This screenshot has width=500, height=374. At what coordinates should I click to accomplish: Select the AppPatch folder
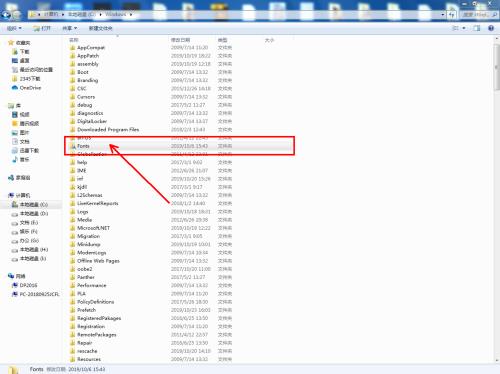tap(84, 56)
